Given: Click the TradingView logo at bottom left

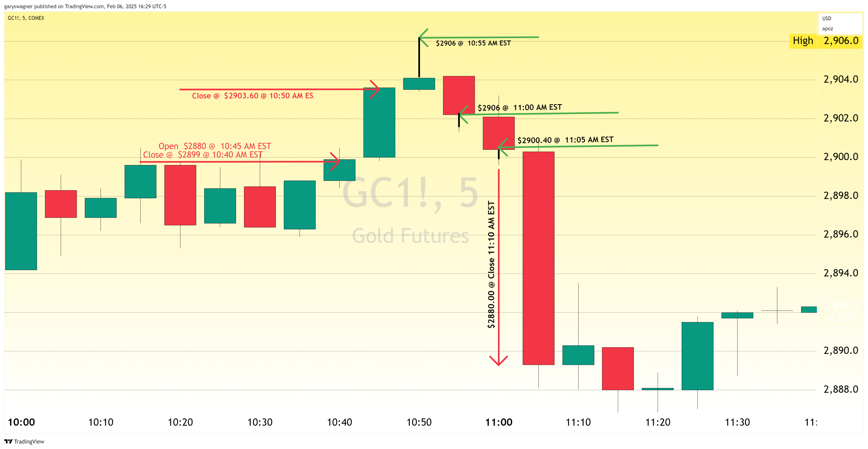Looking at the screenshot, I should point(24,441).
